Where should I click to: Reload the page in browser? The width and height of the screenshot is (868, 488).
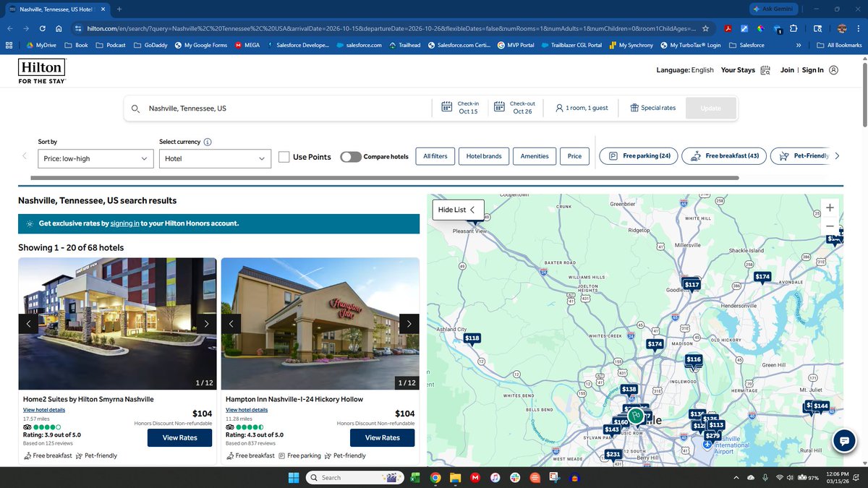click(x=43, y=28)
